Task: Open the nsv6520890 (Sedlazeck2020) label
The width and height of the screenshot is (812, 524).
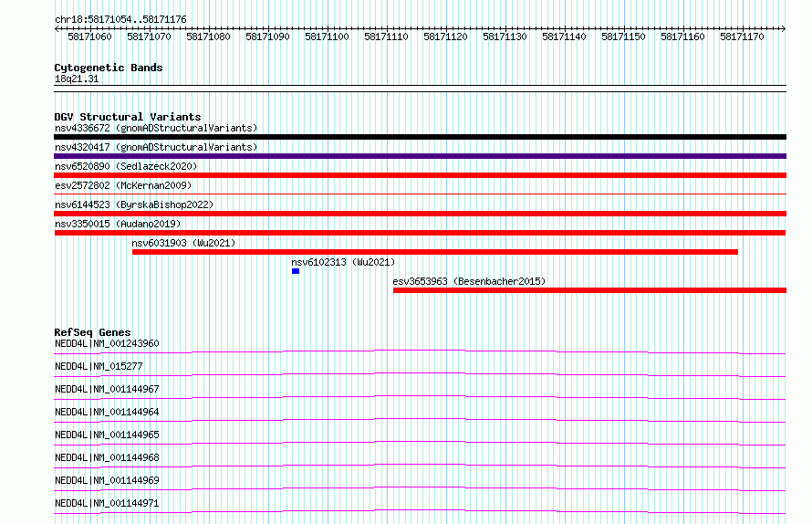Action: [126, 166]
